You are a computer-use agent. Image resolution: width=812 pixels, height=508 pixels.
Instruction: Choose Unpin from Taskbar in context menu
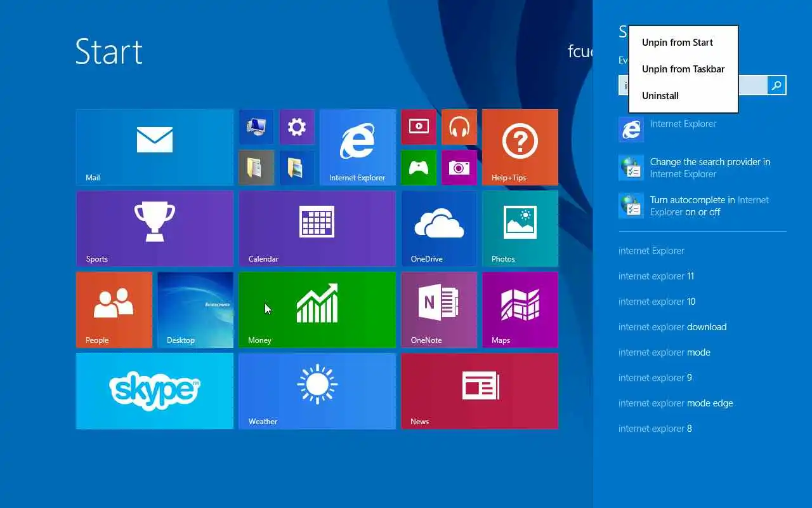pos(683,69)
